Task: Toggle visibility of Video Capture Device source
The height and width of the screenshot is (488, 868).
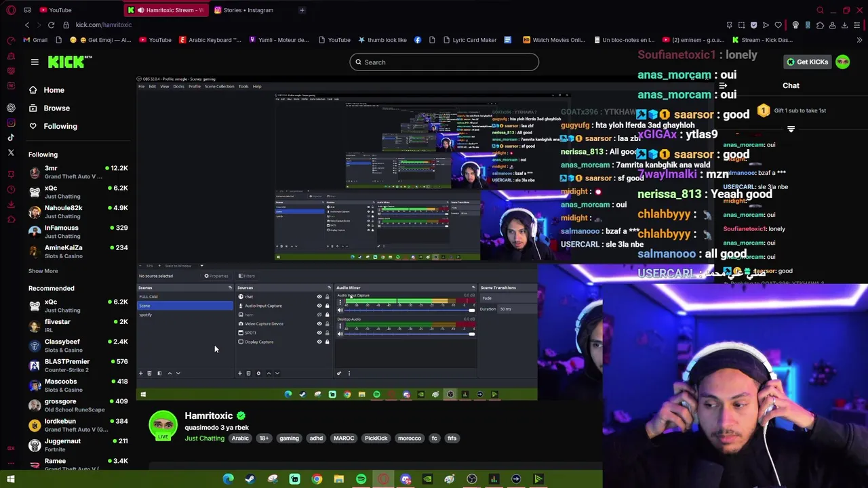Action: pyautogui.click(x=319, y=324)
